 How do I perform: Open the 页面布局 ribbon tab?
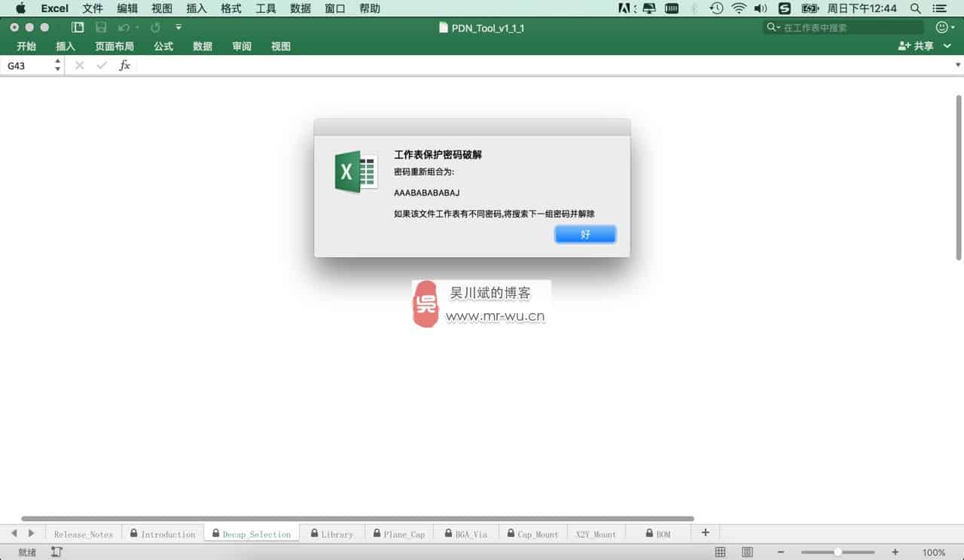[x=114, y=46]
